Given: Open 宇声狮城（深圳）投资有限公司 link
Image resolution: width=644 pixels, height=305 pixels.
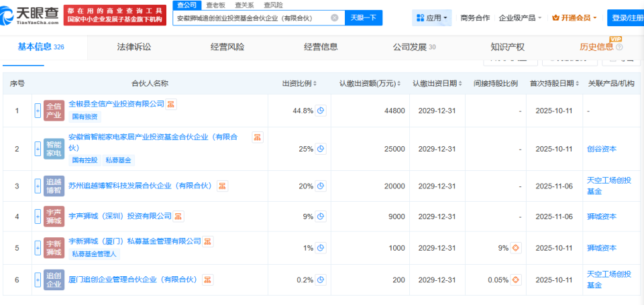Looking at the screenshot, I should pos(119,216).
